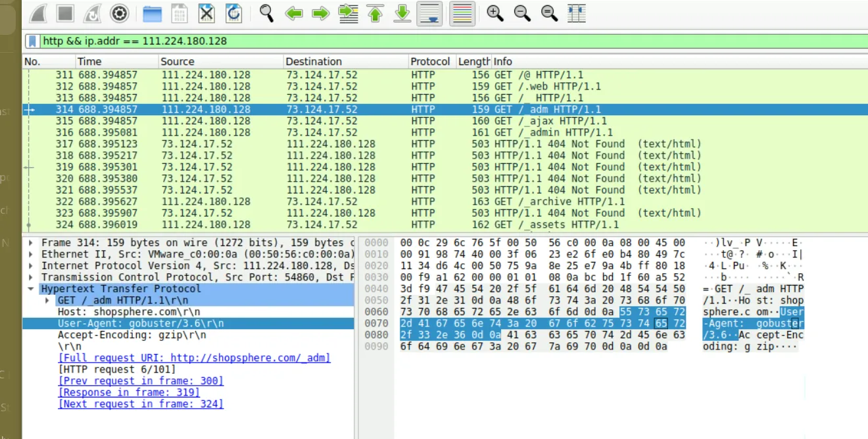Restart the current capture
Viewport: 868px width, 439px height.
(92, 13)
